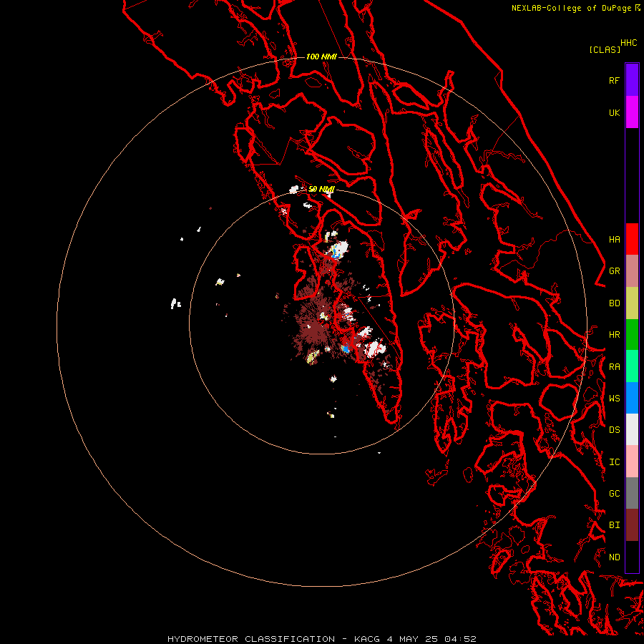Click the [CLAS] units label

[605, 49]
